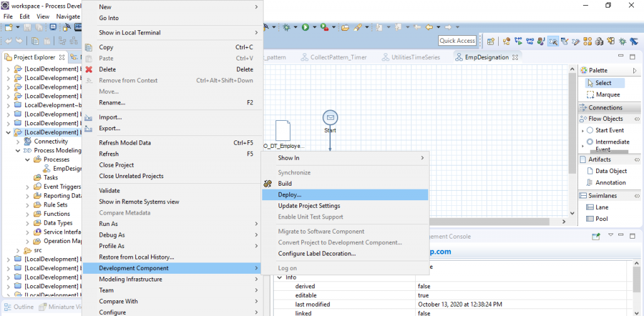Expand the Event Triggers folder
The image size is (644, 316).
[x=28, y=186]
